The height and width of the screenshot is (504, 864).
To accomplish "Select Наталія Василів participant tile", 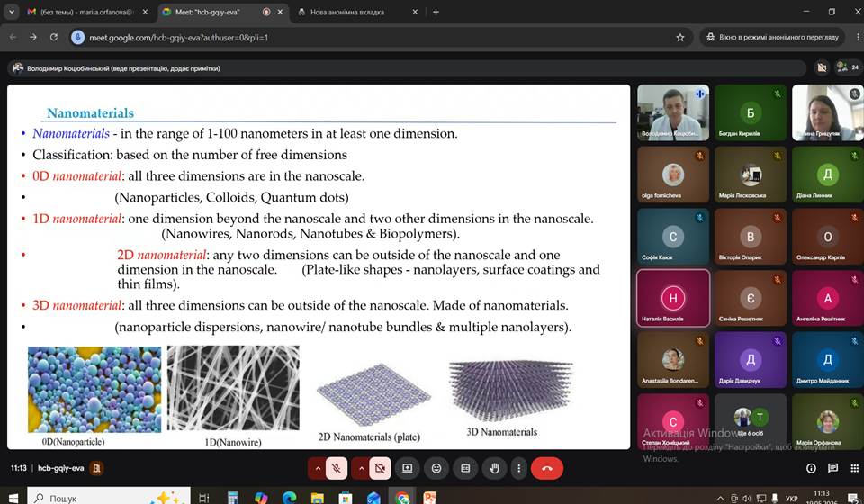I will tap(673, 298).
